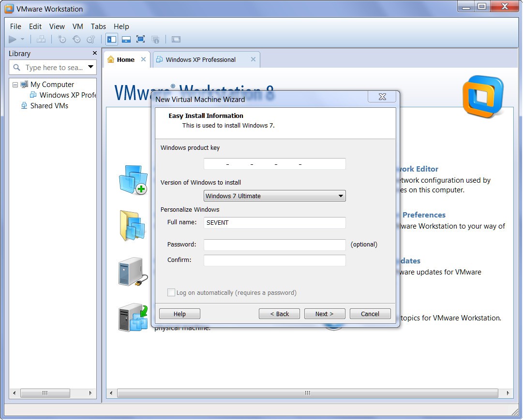Screen dimensions: 523x420
Task: Open the Library search filter dropdown arrow
Action: 90,67
